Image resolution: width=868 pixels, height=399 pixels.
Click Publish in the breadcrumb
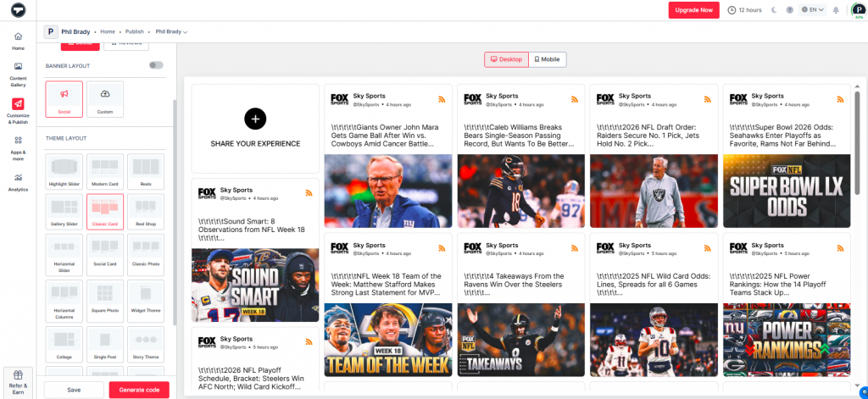135,32
